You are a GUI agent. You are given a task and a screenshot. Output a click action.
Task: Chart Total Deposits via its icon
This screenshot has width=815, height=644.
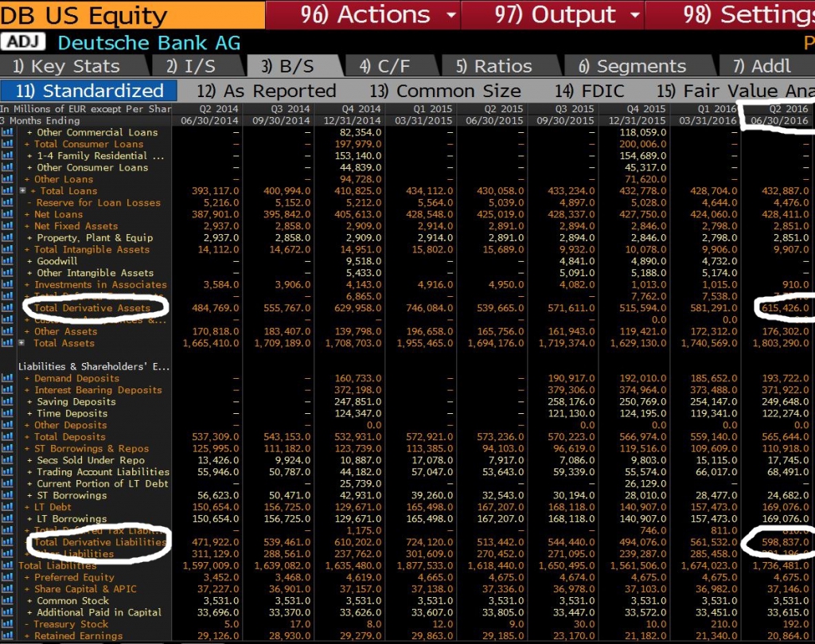pos(7,436)
